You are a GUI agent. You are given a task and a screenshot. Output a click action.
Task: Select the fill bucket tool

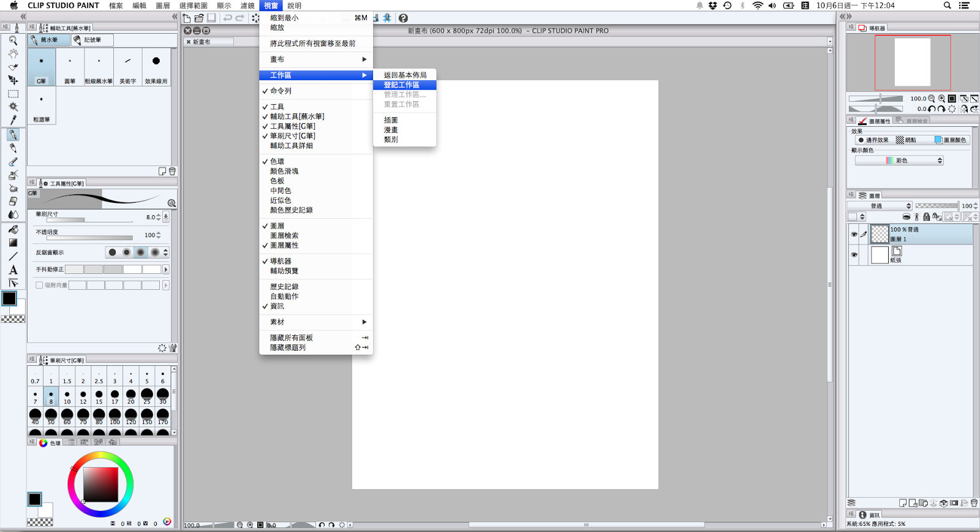click(x=13, y=229)
